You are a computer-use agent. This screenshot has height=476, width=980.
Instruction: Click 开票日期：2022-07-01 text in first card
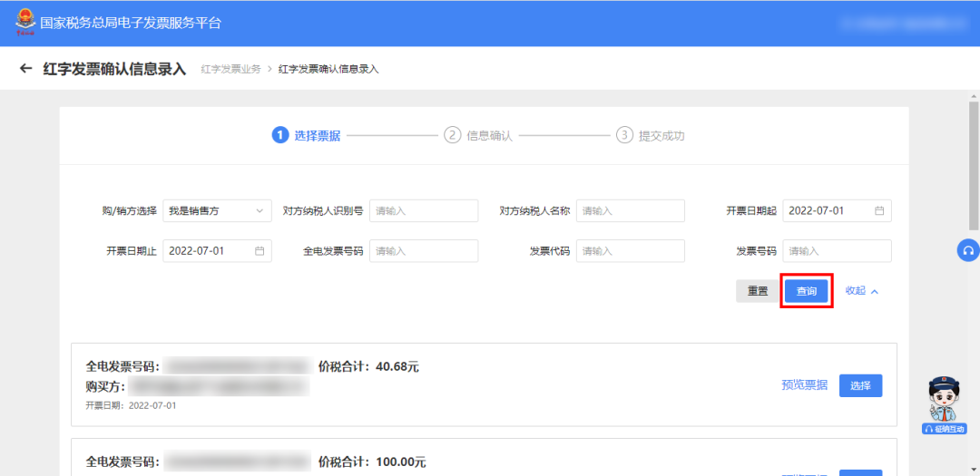[132, 405]
